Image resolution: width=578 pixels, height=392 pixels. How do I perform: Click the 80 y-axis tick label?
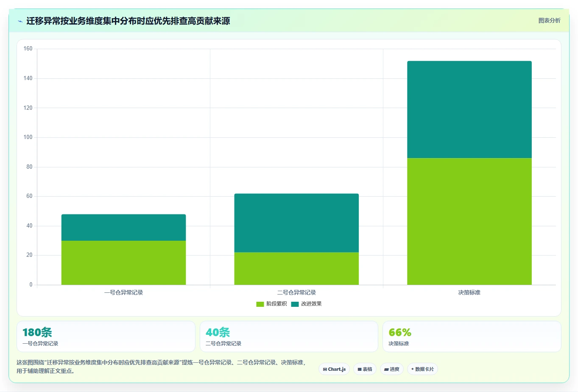click(29, 167)
